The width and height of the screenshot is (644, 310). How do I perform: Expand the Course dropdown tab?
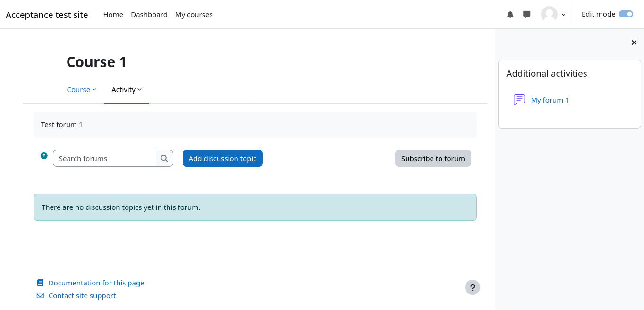[x=82, y=90]
